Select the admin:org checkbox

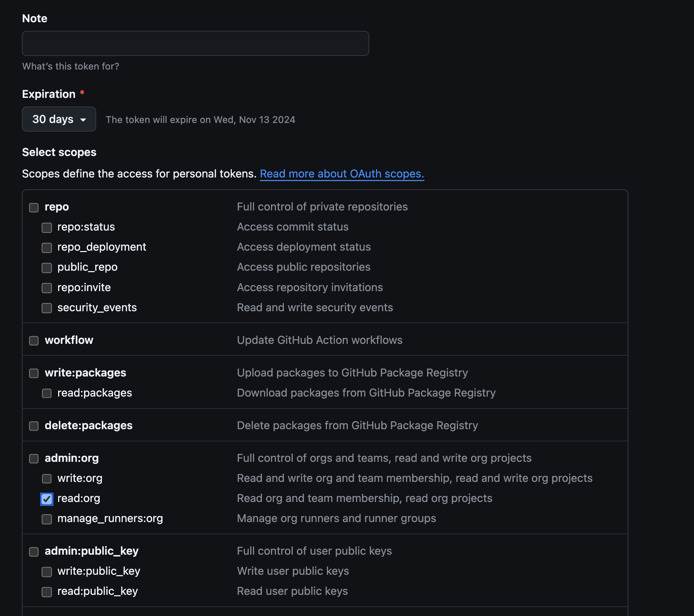(34, 459)
